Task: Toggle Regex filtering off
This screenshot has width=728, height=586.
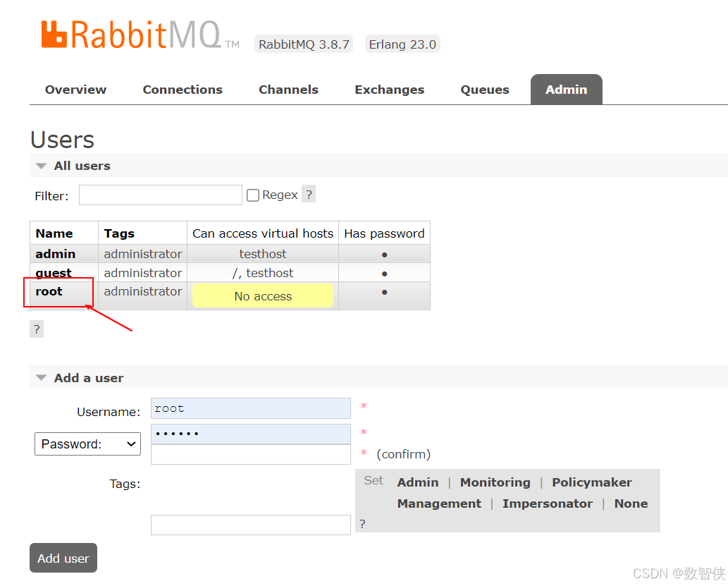Action: (x=252, y=194)
